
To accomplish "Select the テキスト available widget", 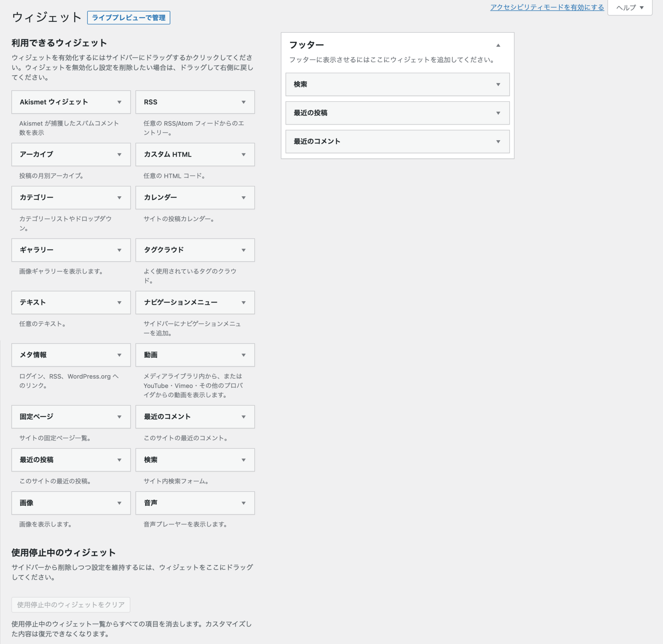I will click(71, 302).
